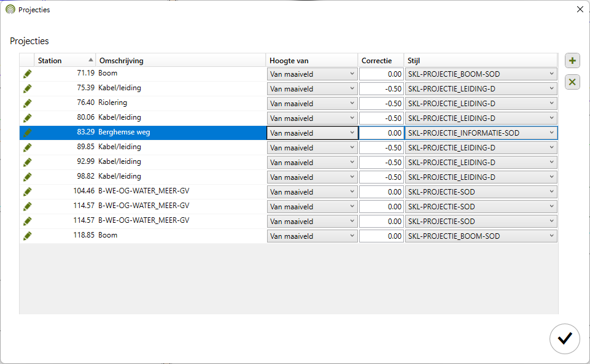Click the pencil edit icon for station 98.82
Screen dimensions: 590x364
[x=27, y=177]
